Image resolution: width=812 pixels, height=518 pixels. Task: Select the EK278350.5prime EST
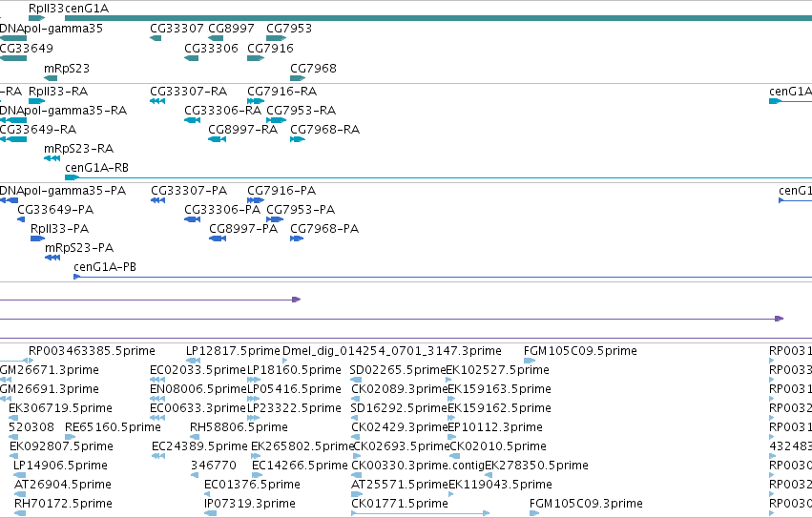(x=489, y=475)
